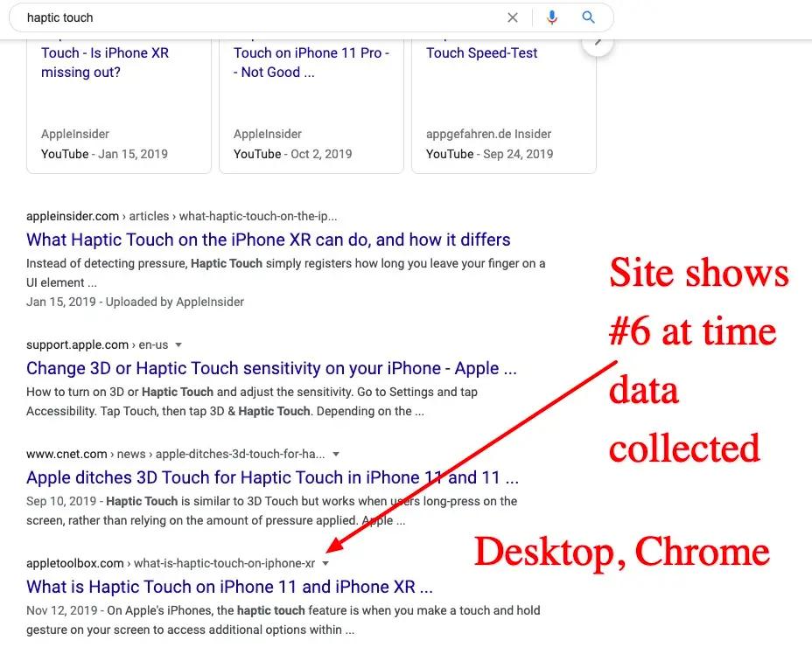Screen dimensions: 812x654
Task: Click the snippet starting "Nov 12, 2019"
Action: [x=283, y=620]
